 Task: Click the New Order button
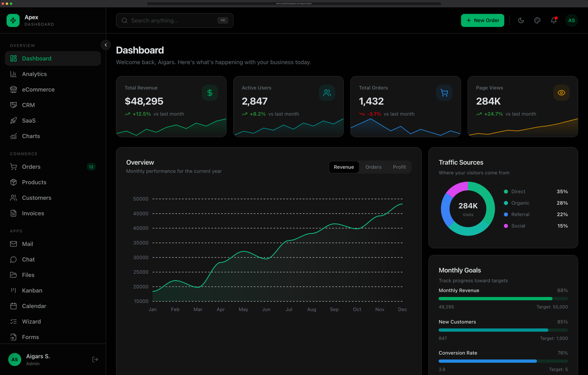pos(482,20)
